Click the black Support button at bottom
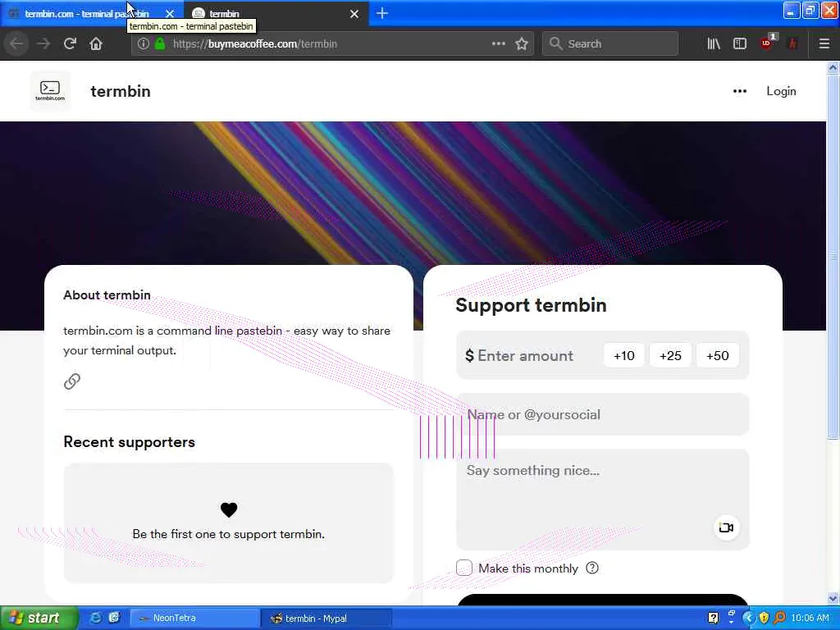This screenshot has width=840, height=630. point(603,600)
